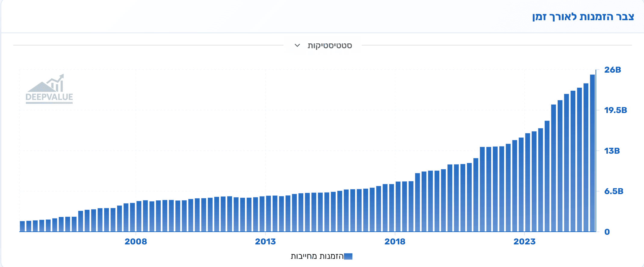644x267 pixels.
Task: Expand the סטטיסטיקות section label
Action: [330, 46]
